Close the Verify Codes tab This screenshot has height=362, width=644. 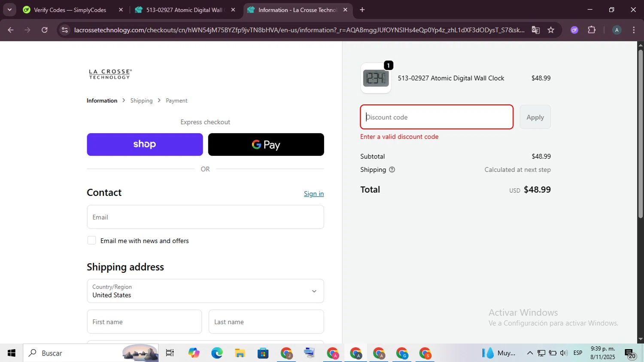[x=121, y=9]
